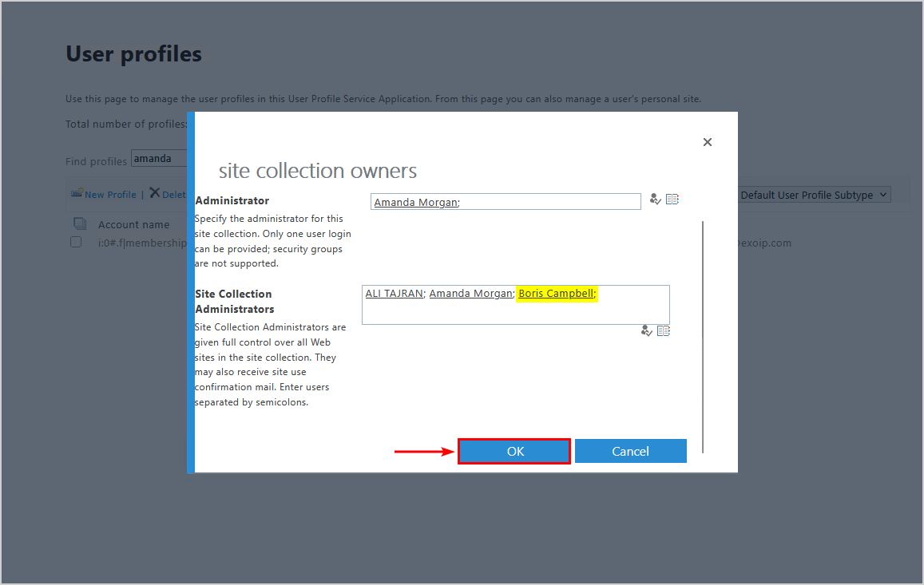Click the OK button
This screenshot has height=585, width=924.
[x=514, y=451]
